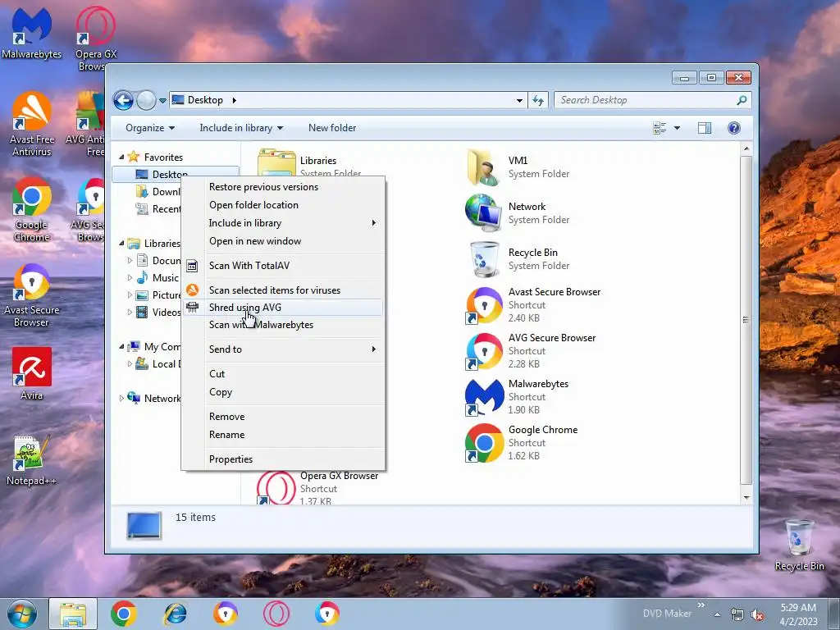
Task: Select Avast Secure Browser shortcut in list
Action: coord(484,305)
